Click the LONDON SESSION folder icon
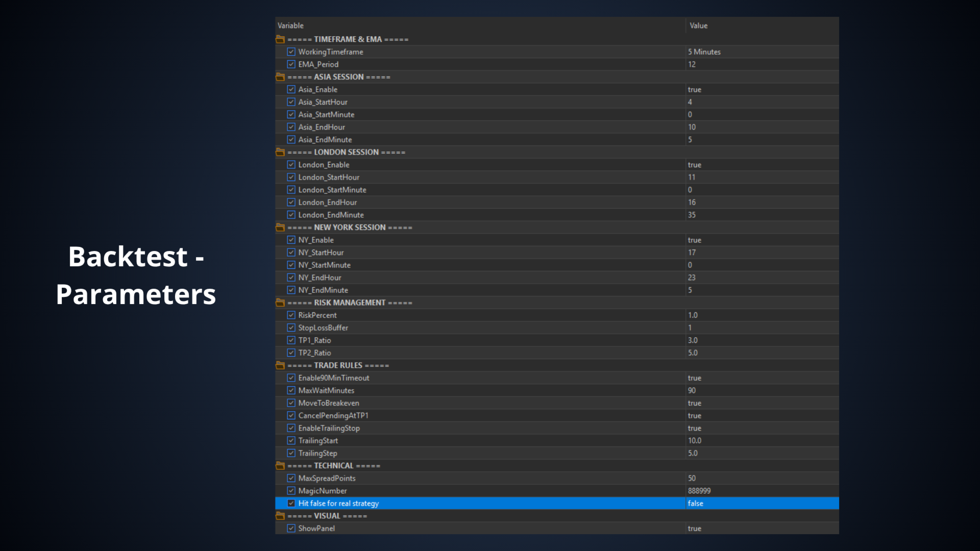Screen dimensions: 980x551 [280, 152]
